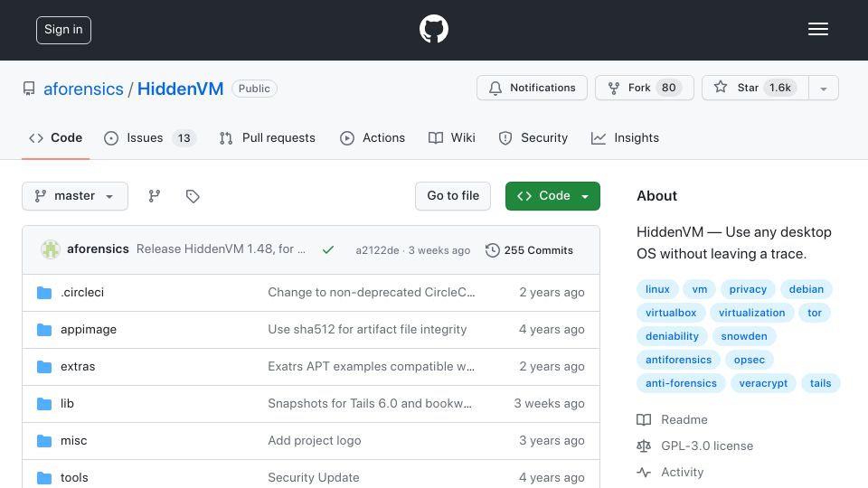Open commit 'Add project logo'
This screenshot has width=868, height=488.
[315, 440]
